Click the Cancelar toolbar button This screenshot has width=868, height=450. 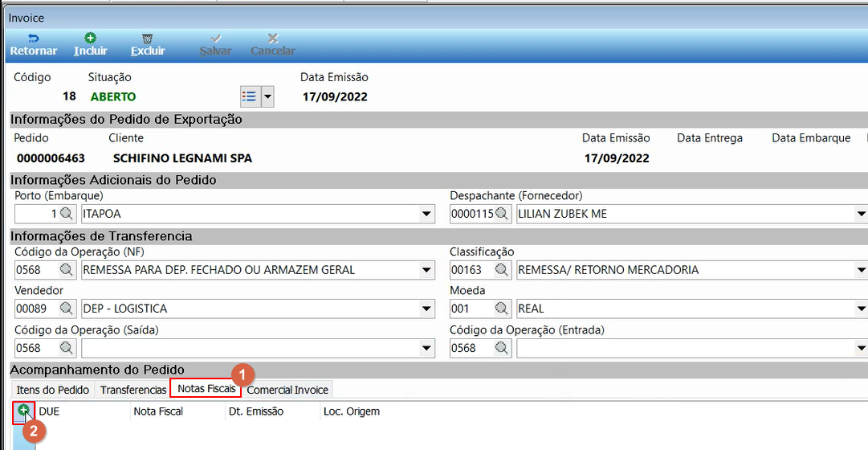(273, 45)
